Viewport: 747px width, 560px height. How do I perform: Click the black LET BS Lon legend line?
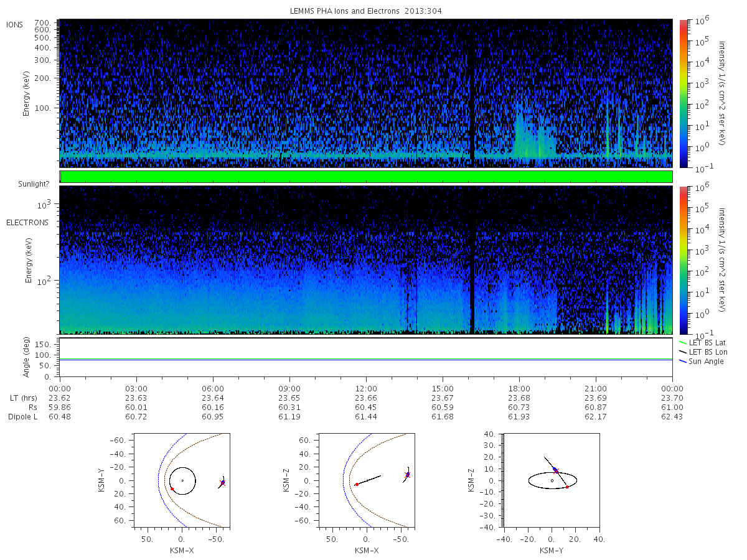(x=683, y=352)
